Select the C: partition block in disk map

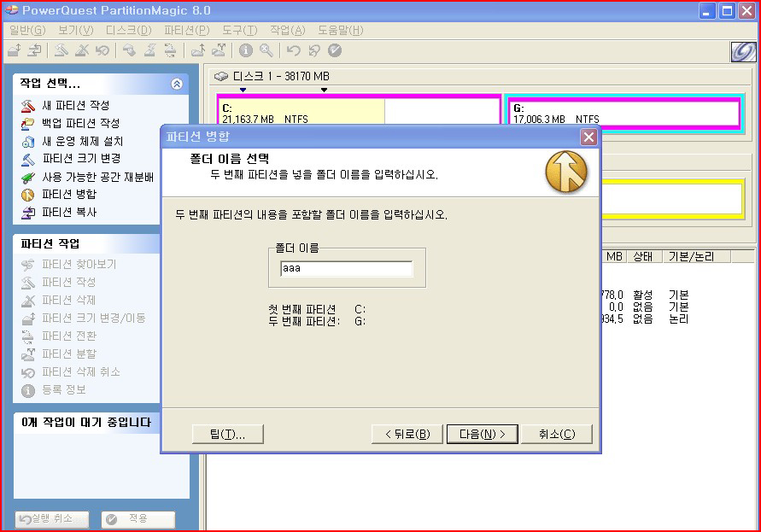click(359, 111)
